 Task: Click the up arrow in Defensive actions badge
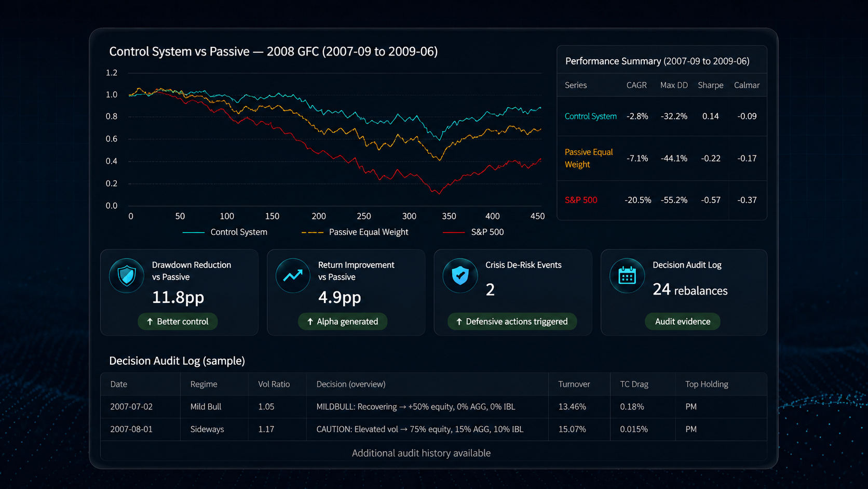(x=459, y=322)
